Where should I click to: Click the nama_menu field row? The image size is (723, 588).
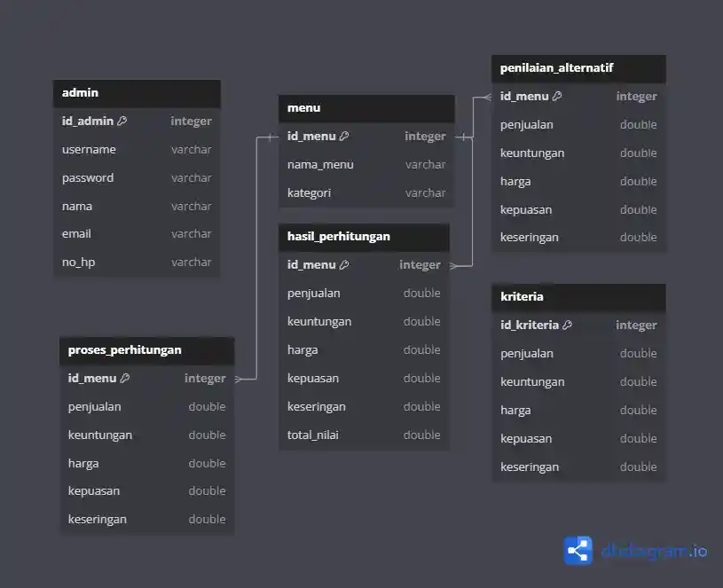(x=365, y=165)
